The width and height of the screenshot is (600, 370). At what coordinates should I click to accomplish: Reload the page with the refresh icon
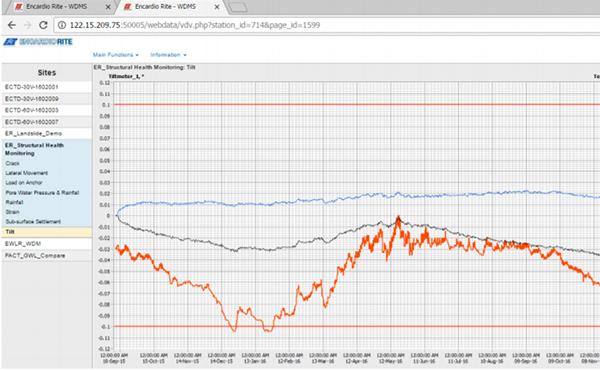tap(43, 25)
